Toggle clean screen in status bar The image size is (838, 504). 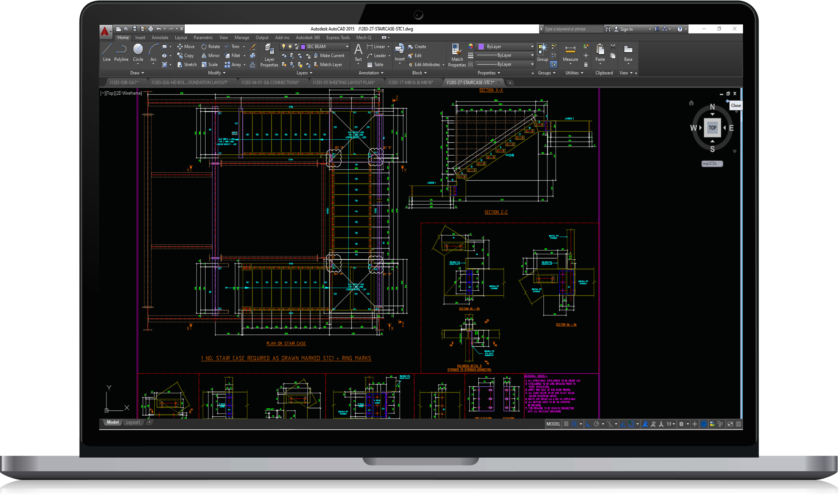click(x=730, y=424)
